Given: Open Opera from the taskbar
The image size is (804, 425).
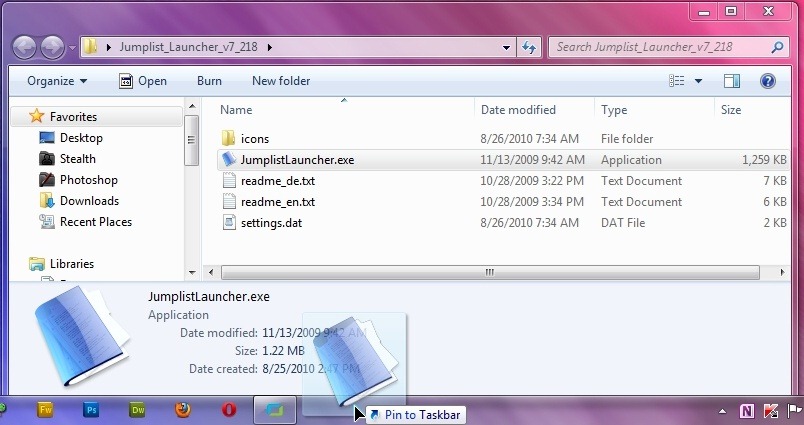Looking at the screenshot, I should click(229, 410).
